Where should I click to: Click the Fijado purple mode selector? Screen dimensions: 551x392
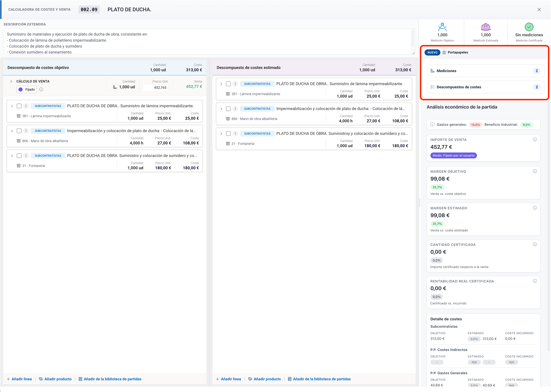(27, 89)
